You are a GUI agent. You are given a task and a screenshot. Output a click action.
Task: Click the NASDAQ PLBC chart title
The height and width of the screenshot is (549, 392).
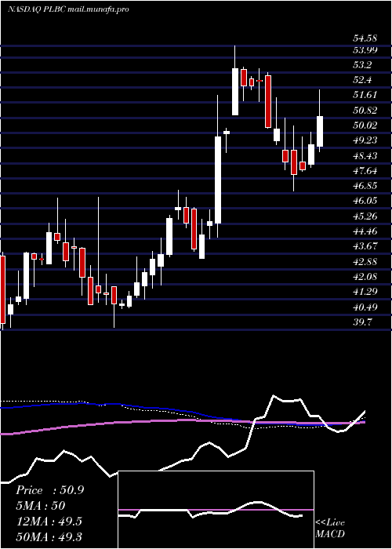point(68,9)
